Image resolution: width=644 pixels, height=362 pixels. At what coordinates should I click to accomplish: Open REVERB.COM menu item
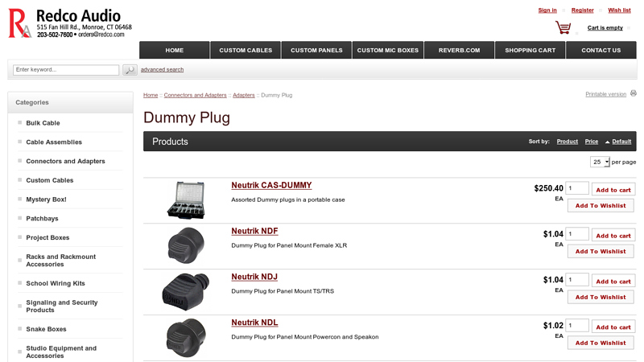pyautogui.click(x=459, y=50)
